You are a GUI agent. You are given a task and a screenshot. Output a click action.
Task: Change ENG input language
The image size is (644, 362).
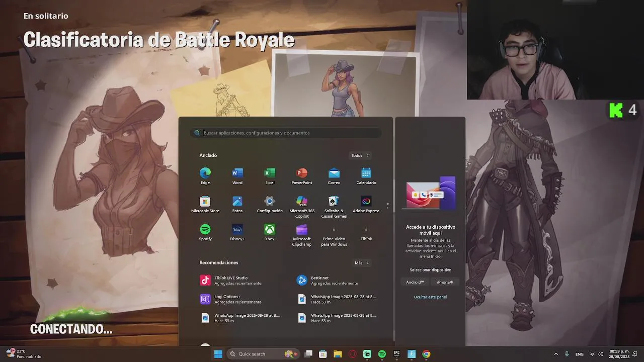click(x=580, y=354)
